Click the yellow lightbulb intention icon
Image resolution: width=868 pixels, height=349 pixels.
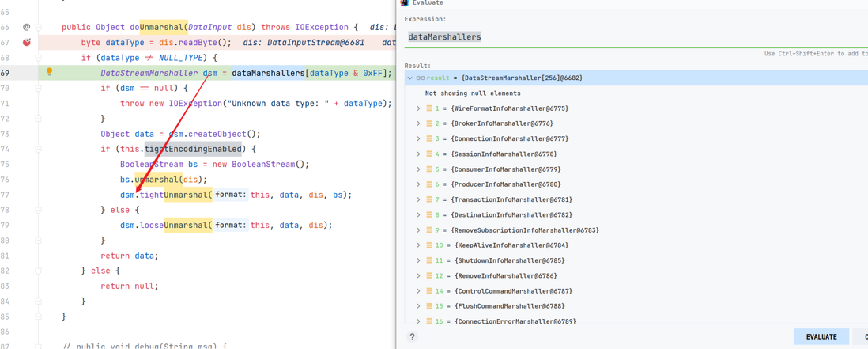(49, 72)
